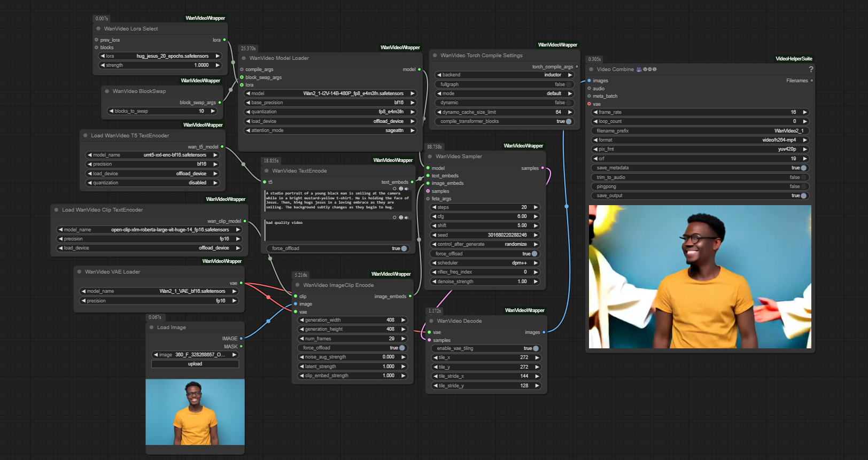Collapse the Load Image node via its title dot
This screenshot has height=460, width=868.
151,328
